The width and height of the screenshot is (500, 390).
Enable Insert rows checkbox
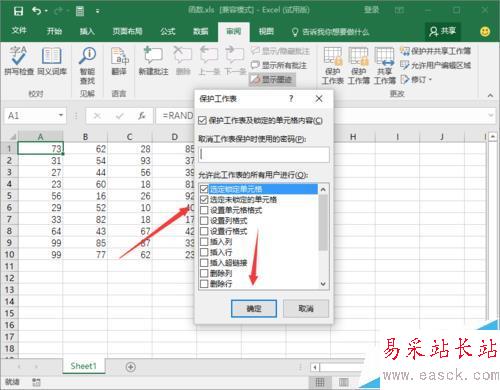coord(204,252)
